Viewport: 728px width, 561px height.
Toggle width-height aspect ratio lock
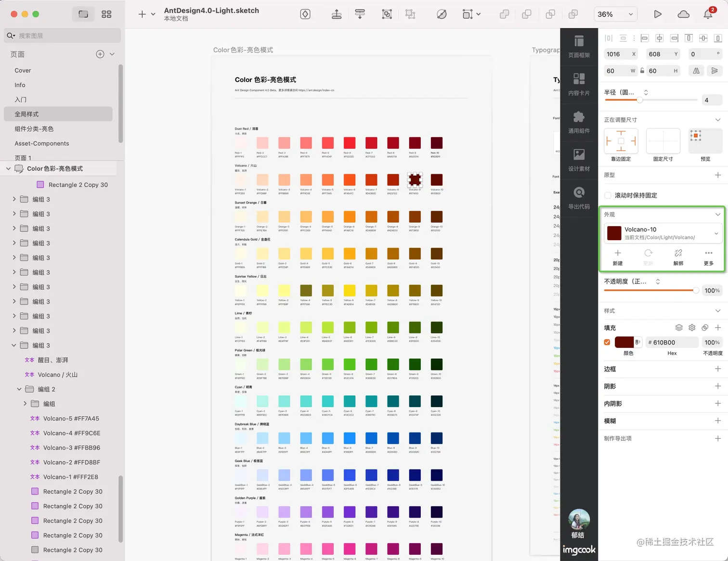[642, 71]
